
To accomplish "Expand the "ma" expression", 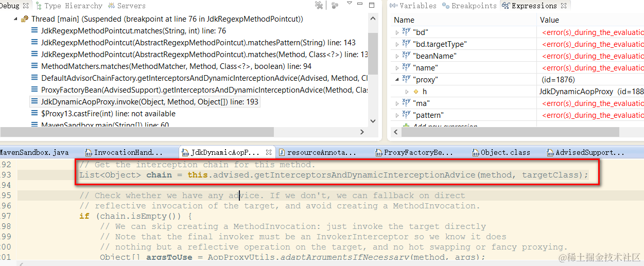I will (x=396, y=103).
